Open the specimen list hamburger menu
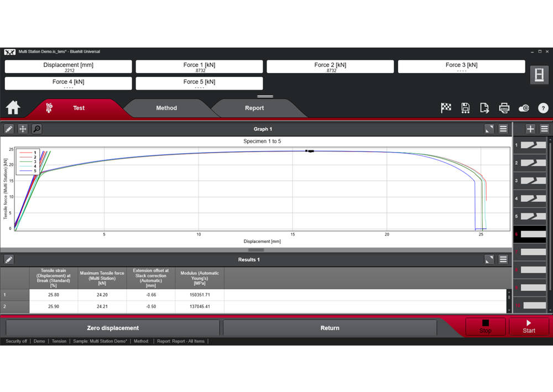Image resolution: width=553 pixels, height=392 pixels. [544, 129]
